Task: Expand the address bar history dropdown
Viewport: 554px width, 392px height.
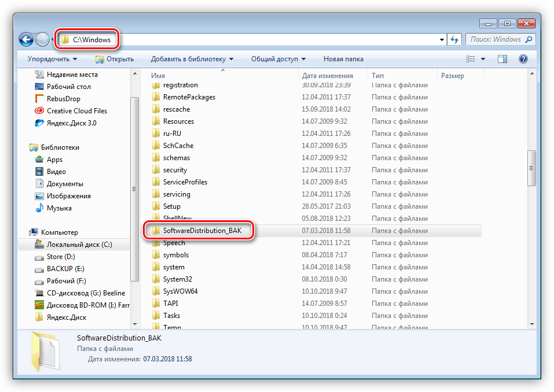Action: click(x=442, y=39)
